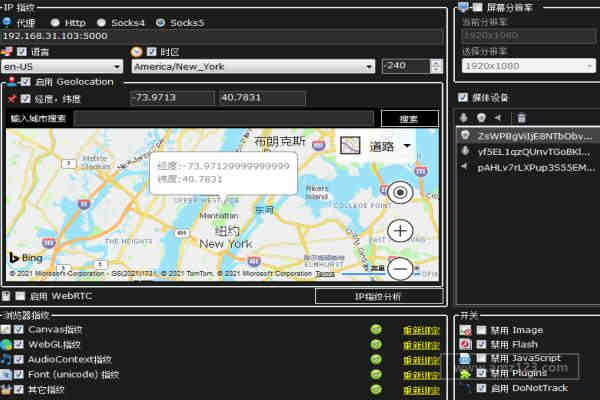Select the Socks5 proxy radio button
The width and height of the screenshot is (600, 400).
(x=161, y=21)
